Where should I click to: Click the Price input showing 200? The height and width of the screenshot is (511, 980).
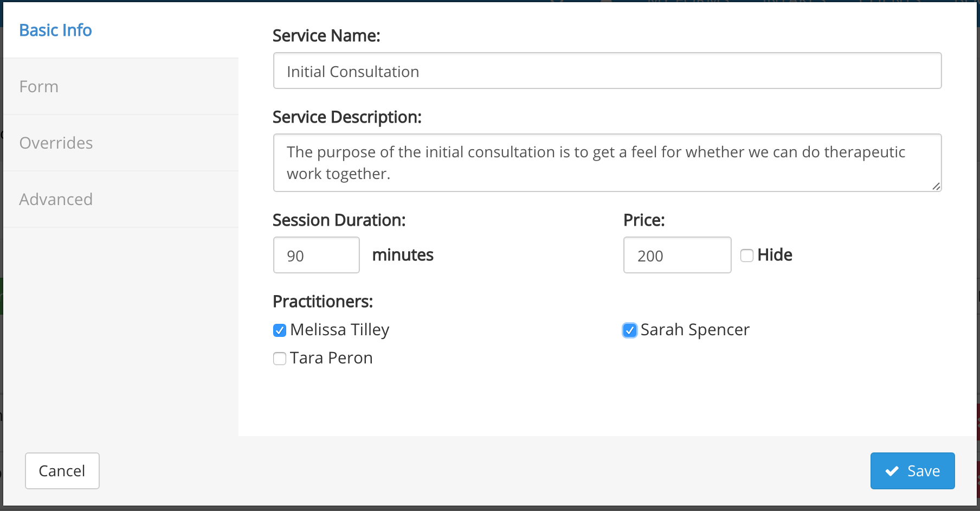[677, 255]
